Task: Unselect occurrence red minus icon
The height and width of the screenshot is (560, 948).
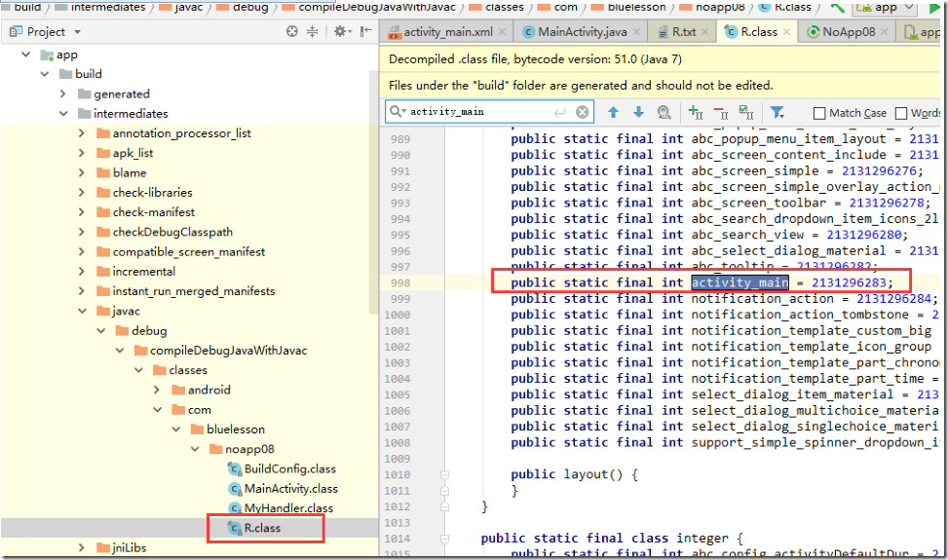Action: click(x=721, y=112)
